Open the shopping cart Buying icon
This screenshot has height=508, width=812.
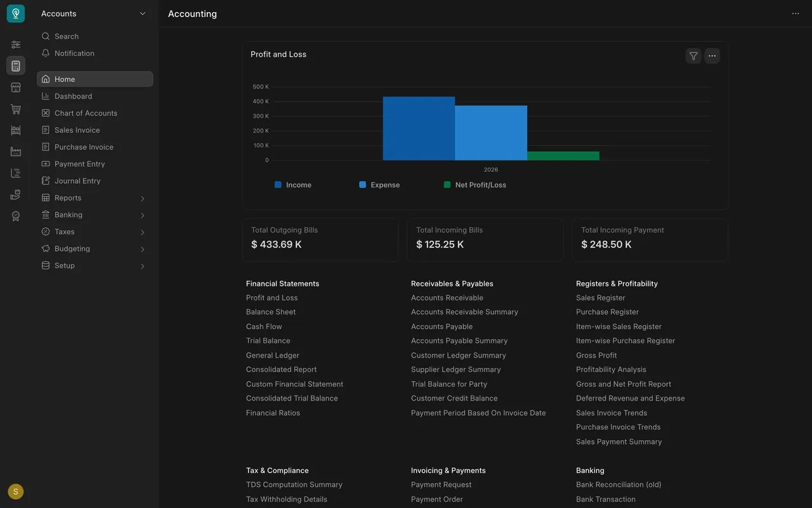(16, 109)
